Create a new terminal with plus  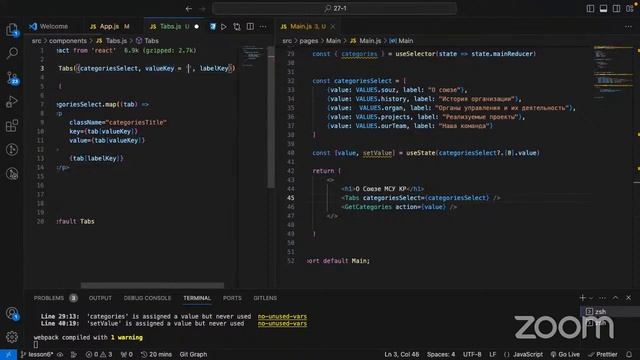click(x=582, y=298)
